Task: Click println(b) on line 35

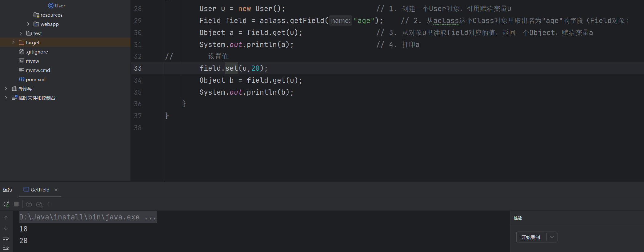Action: [268, 92]
